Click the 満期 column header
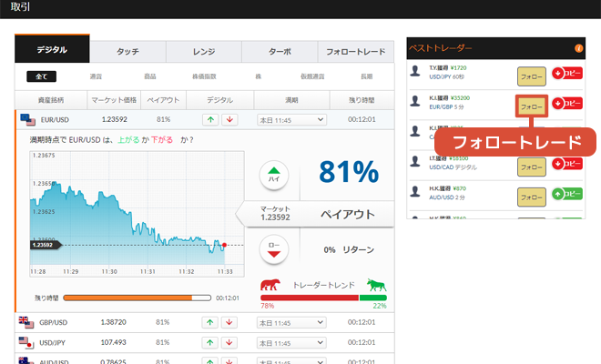 click(291, 100)
